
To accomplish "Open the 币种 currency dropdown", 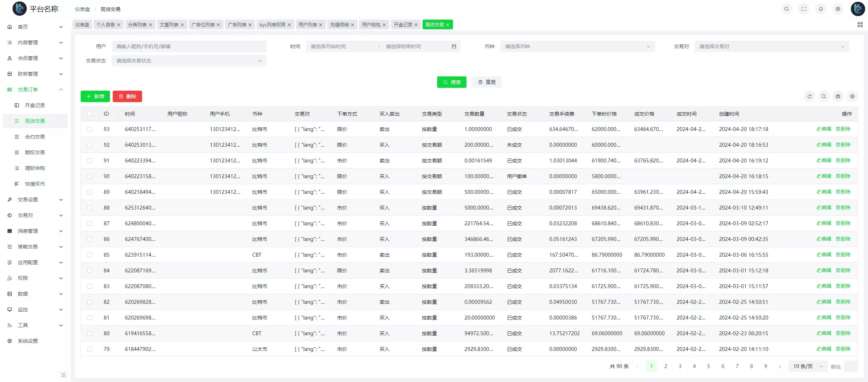I will [577, 46].
